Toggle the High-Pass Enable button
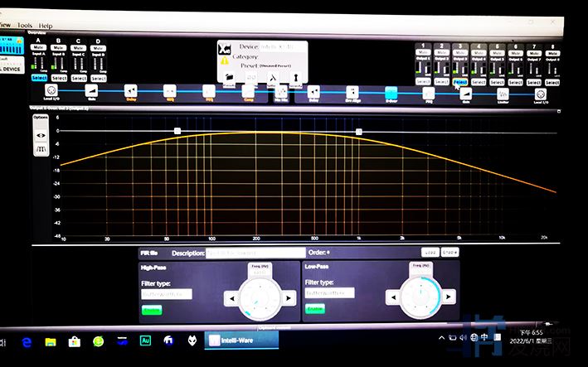The width and height of the screenshot is (588, 367). pos(152,309)
